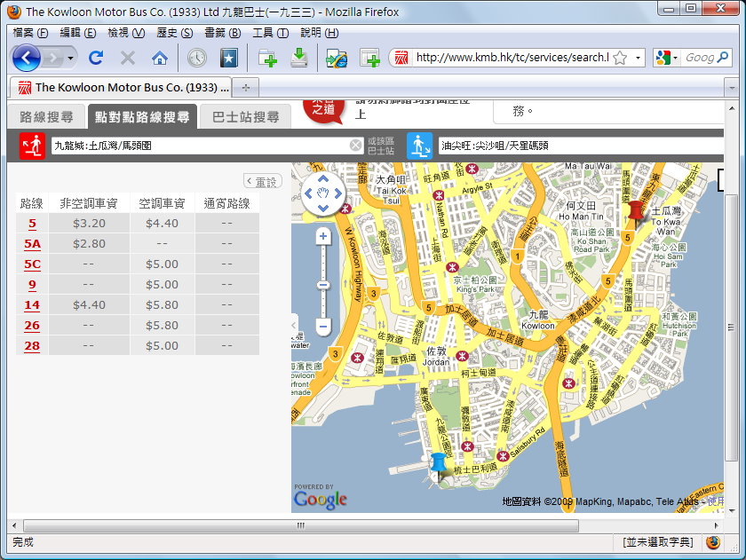
Task: Pan the map left with arrow
Action: (x=308, y=193)
